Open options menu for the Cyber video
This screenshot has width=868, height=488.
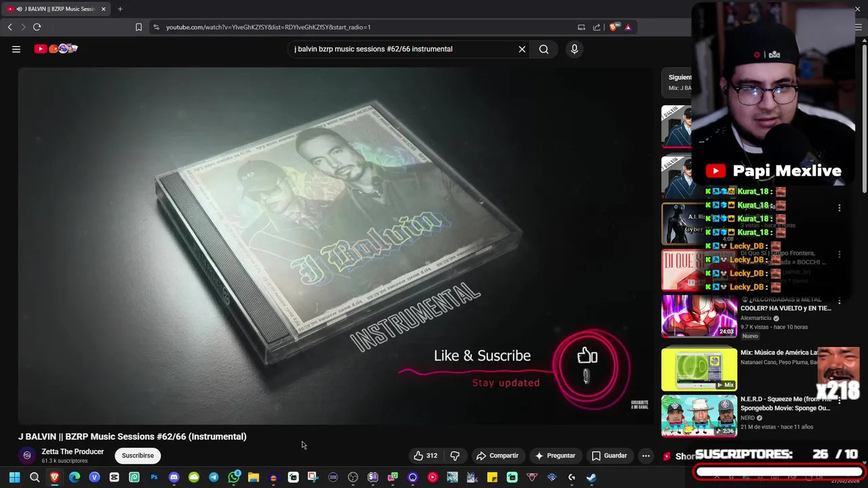[x=840, y=208]
